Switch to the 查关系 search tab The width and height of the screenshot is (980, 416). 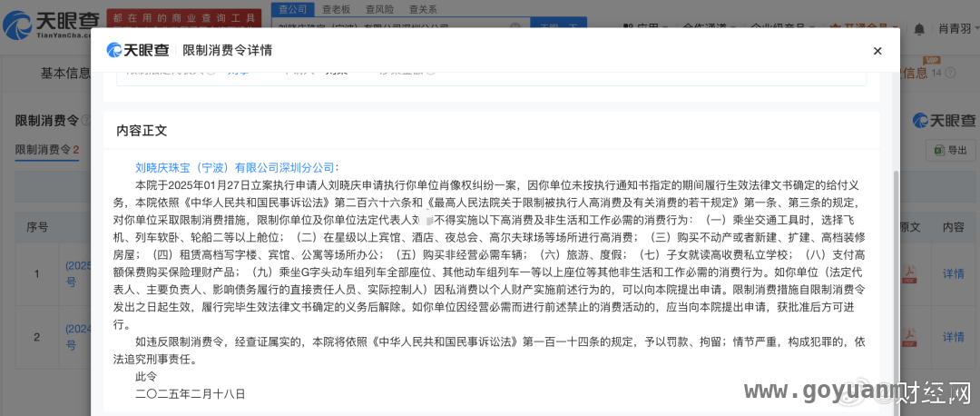[423, 9]
